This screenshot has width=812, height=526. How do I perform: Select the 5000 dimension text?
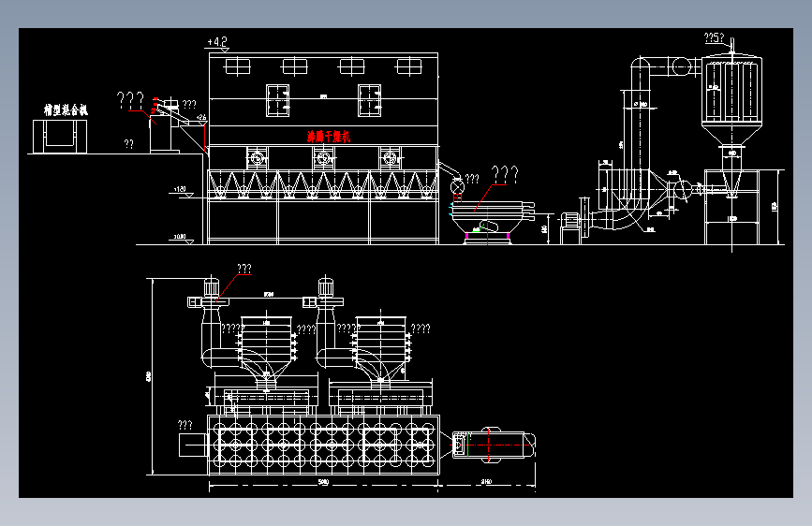pos(323,482)
